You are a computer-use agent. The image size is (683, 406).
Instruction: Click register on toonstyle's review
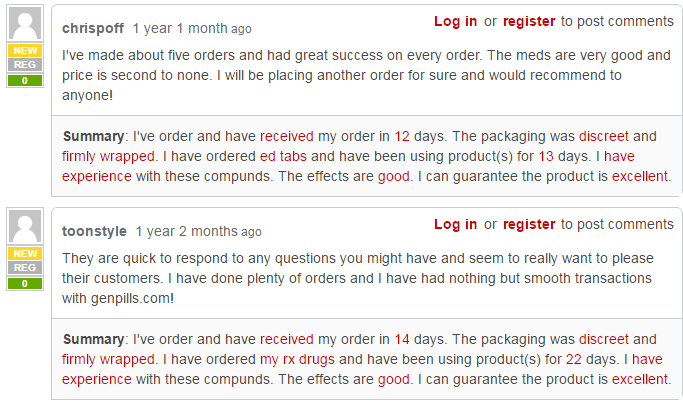click(529, 224)
